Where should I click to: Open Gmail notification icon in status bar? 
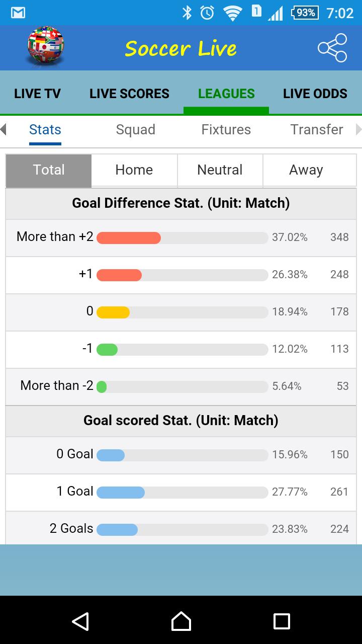coord(18,13)
